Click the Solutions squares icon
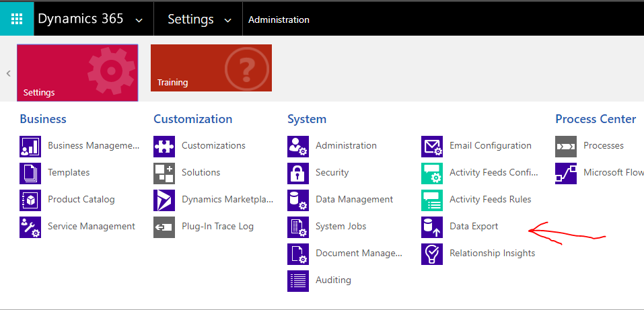The width and height of the screenshot is (644, 310). point(164,173)
